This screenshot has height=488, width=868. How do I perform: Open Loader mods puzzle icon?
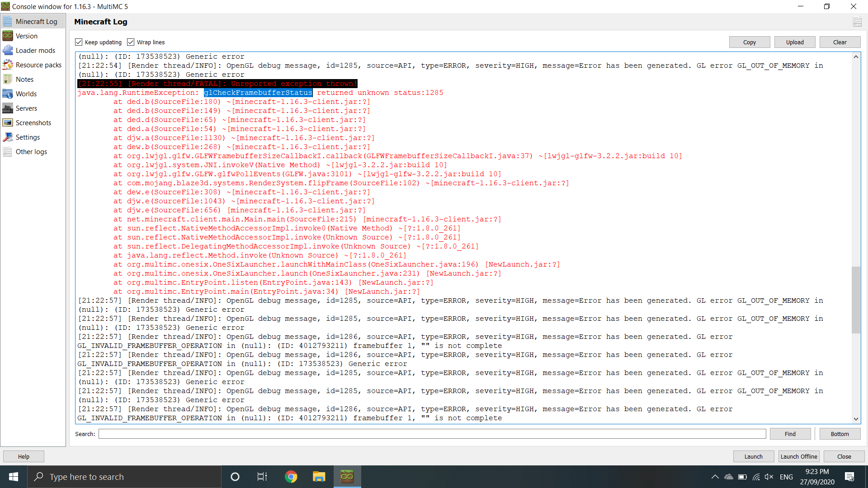click(8, 51)
